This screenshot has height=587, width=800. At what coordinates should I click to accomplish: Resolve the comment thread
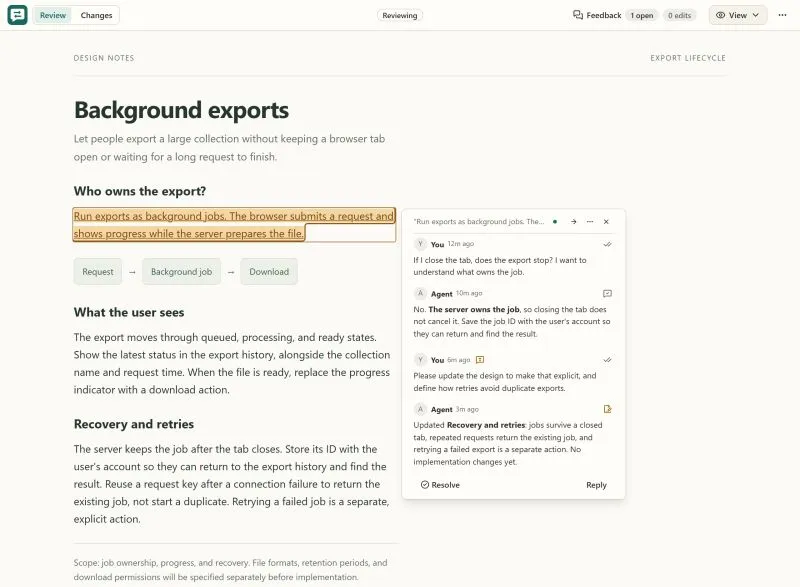pos(440,485)
